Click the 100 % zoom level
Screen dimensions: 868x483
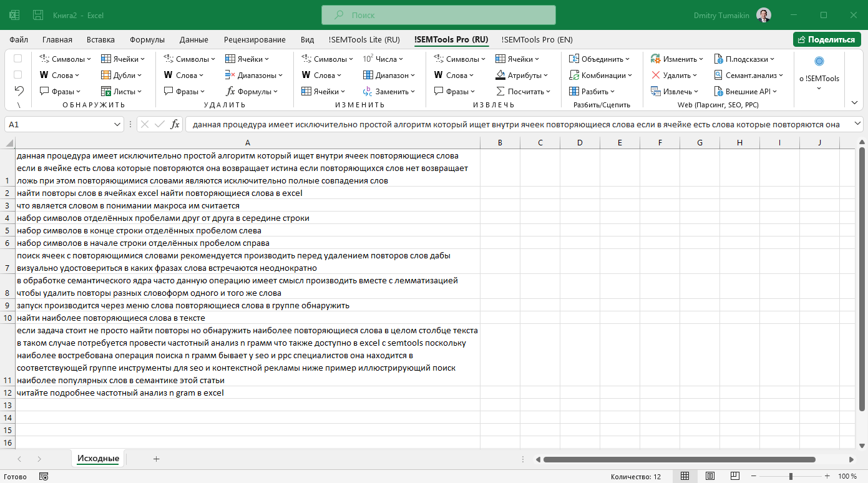click(x=847, y=476)
